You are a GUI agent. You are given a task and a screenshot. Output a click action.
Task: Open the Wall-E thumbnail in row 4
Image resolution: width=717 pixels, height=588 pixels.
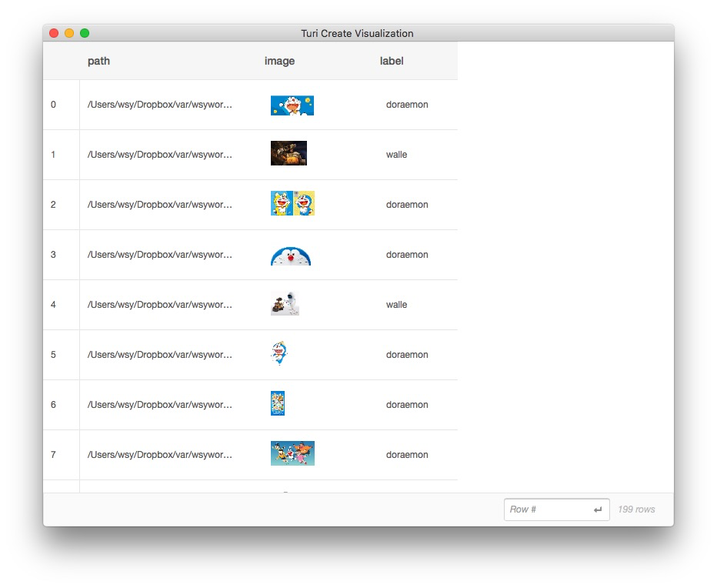coord(285,304)
